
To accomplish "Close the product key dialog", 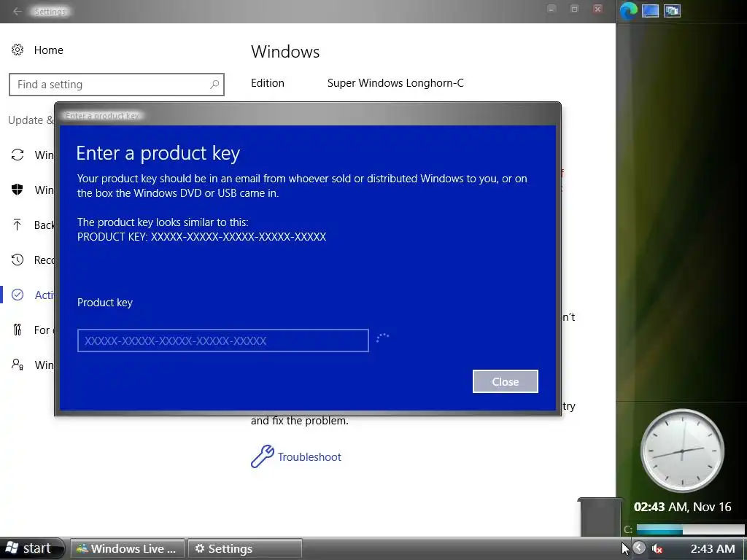I will tap(506, 381).
